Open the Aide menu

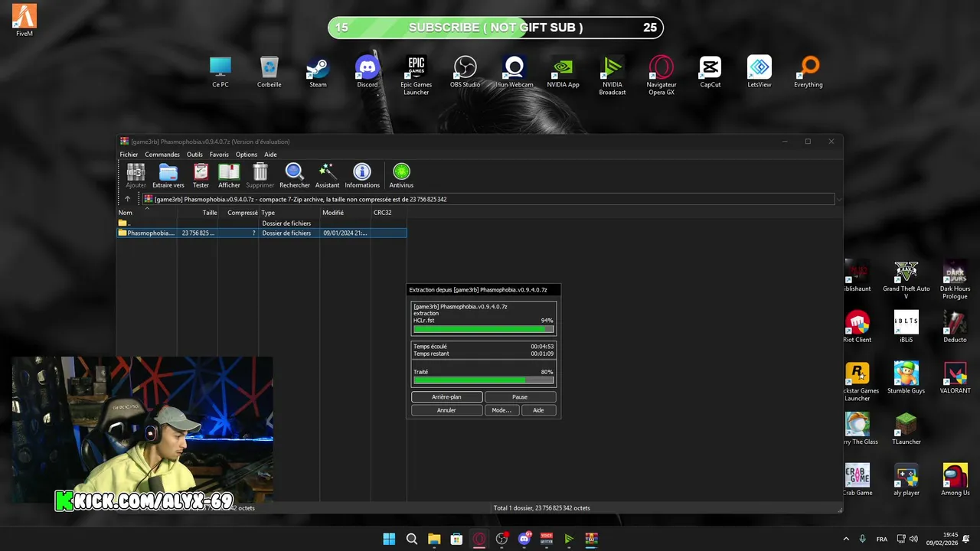tap(270, 155)
